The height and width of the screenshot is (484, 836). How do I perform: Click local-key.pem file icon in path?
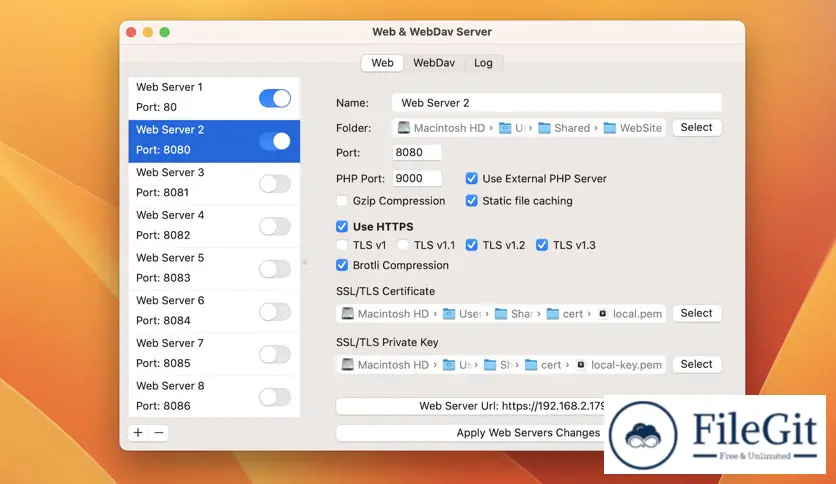[x=581, y=365]
